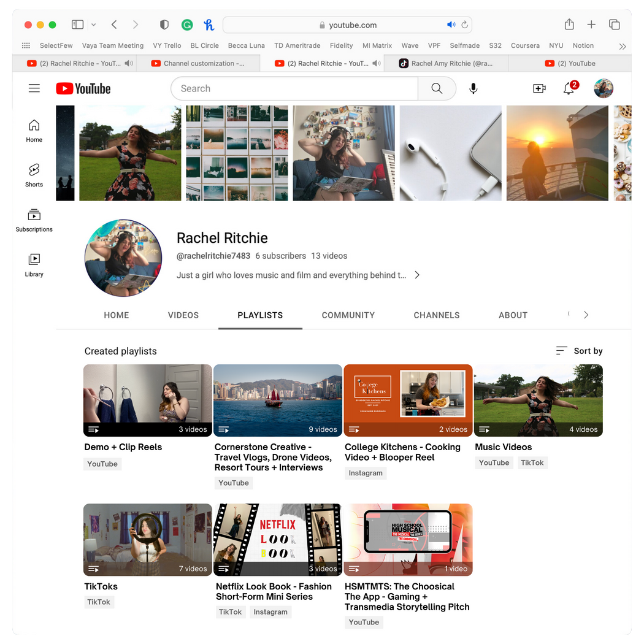Switch to the COMMUNITY channel tab
644x644 pixels.
click(348, 315)
